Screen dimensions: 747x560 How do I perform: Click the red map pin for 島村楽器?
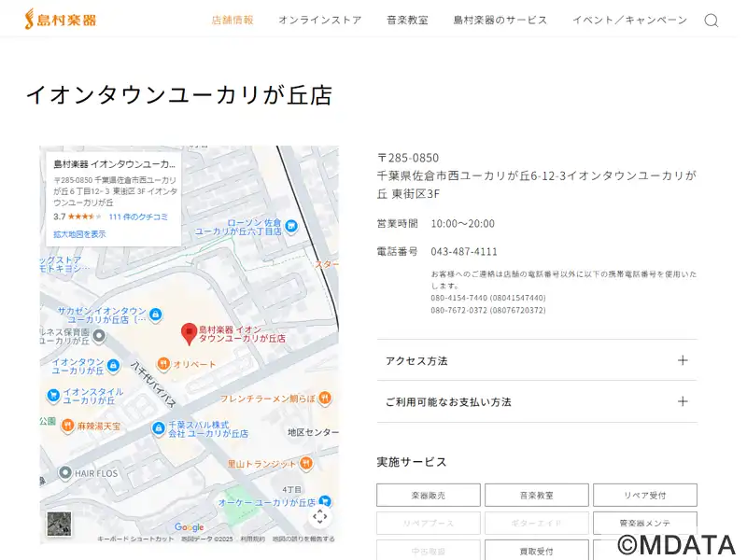190,334
